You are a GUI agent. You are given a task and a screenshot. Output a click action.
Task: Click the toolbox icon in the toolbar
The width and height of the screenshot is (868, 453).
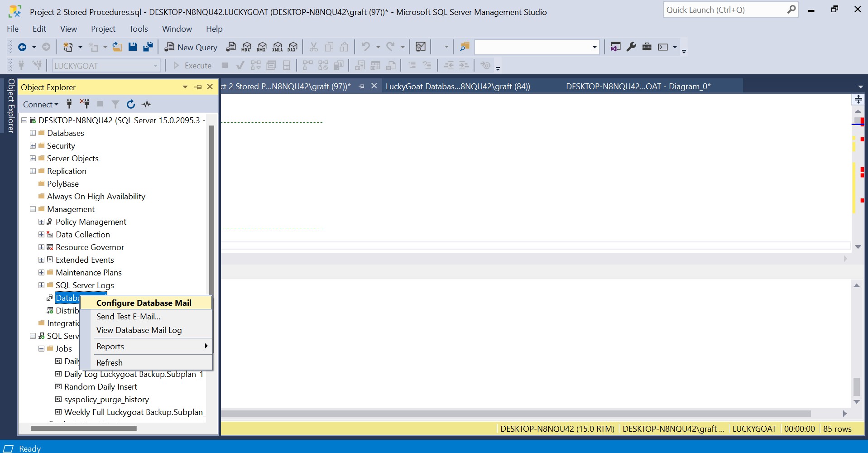[x=647, y=47]
